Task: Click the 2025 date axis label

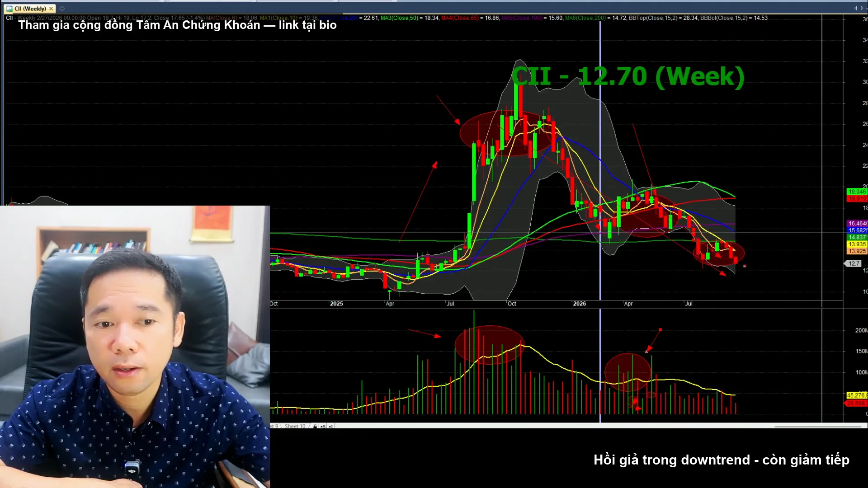Action: pos(336,304)
